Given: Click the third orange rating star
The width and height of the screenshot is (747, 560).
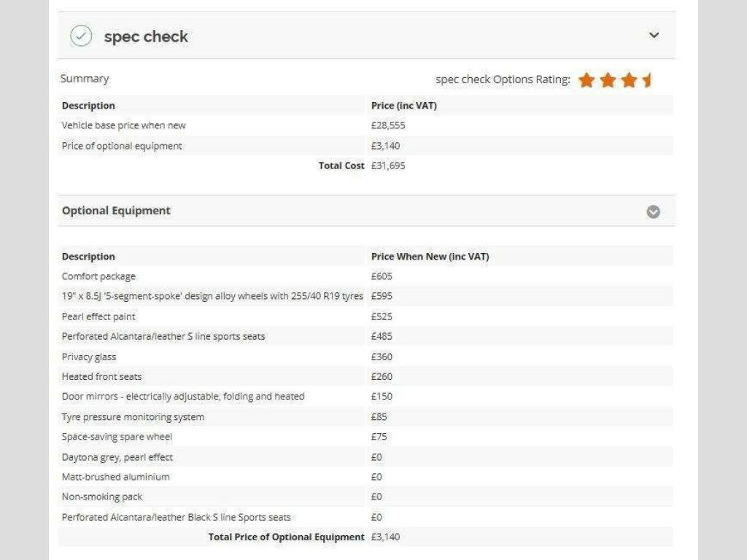Looking at the screenshot, I should (x=630, y=80).
